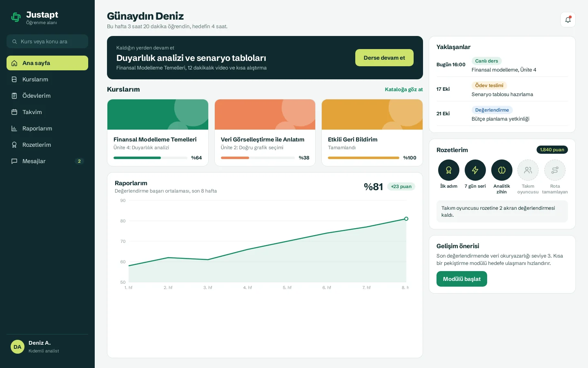Start the module with Modülü başlat

(x=462, y=279)
